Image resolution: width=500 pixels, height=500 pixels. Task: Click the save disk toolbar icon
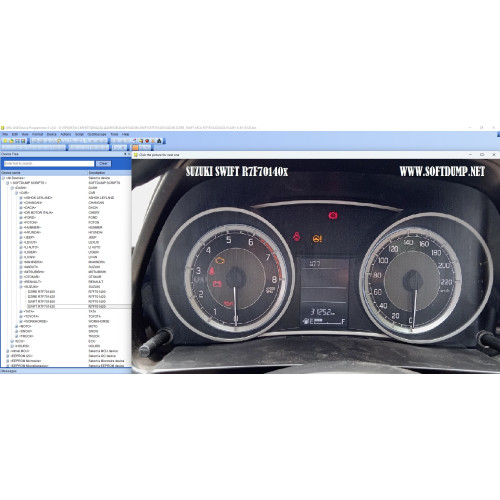click(17, 141)
